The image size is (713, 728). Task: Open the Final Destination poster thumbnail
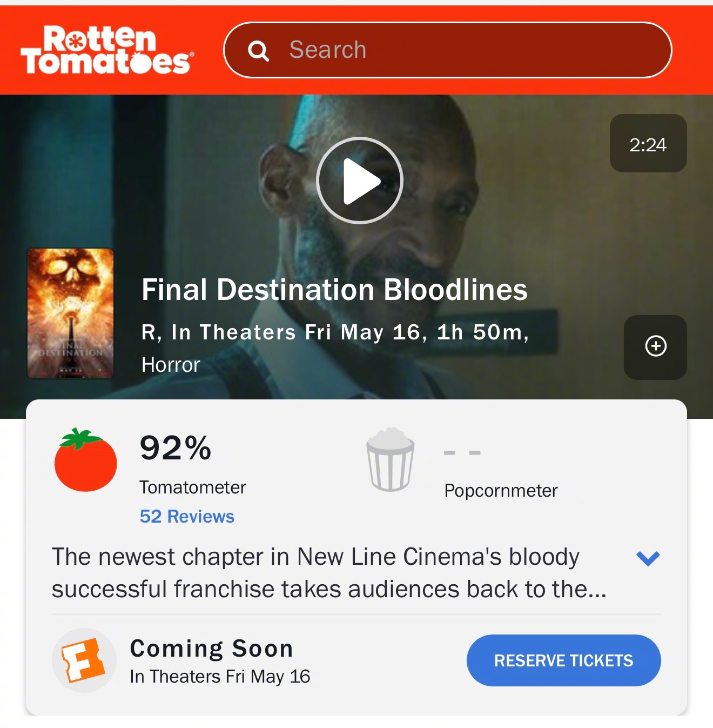coord(70,313)
